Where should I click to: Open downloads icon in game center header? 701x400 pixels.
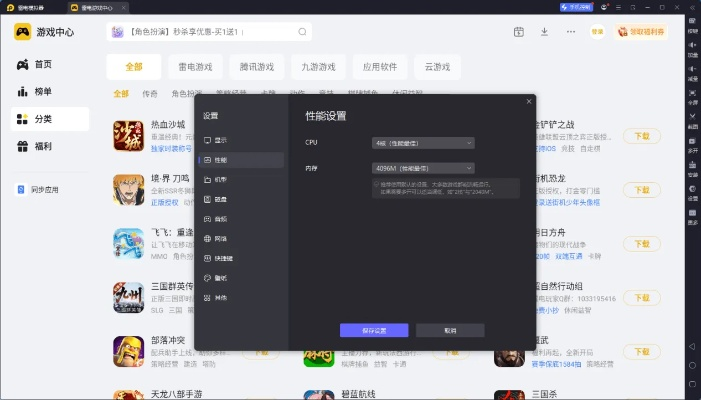coord(544,32)
